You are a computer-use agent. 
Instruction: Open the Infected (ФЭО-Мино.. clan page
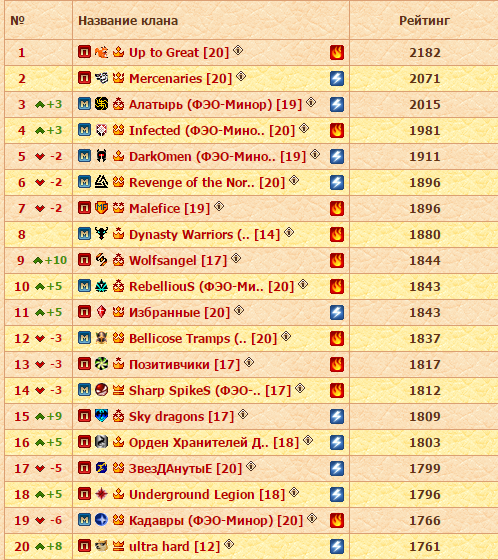coord(212,130)
